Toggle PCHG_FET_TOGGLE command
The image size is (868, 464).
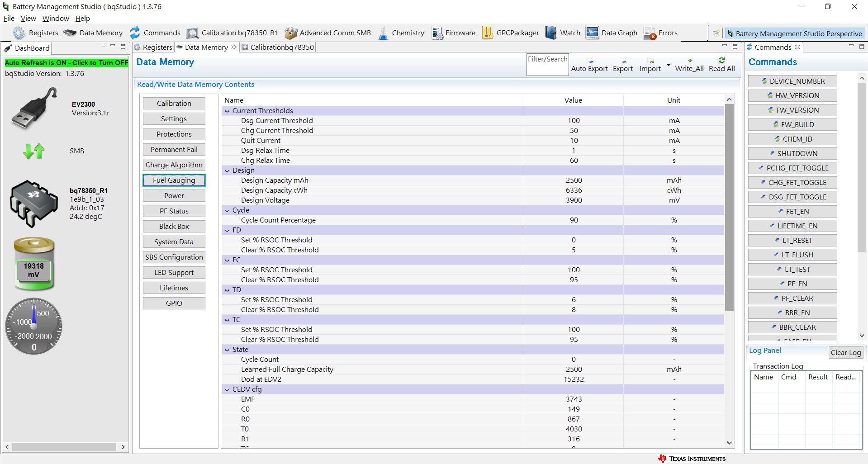pos(792,168)
